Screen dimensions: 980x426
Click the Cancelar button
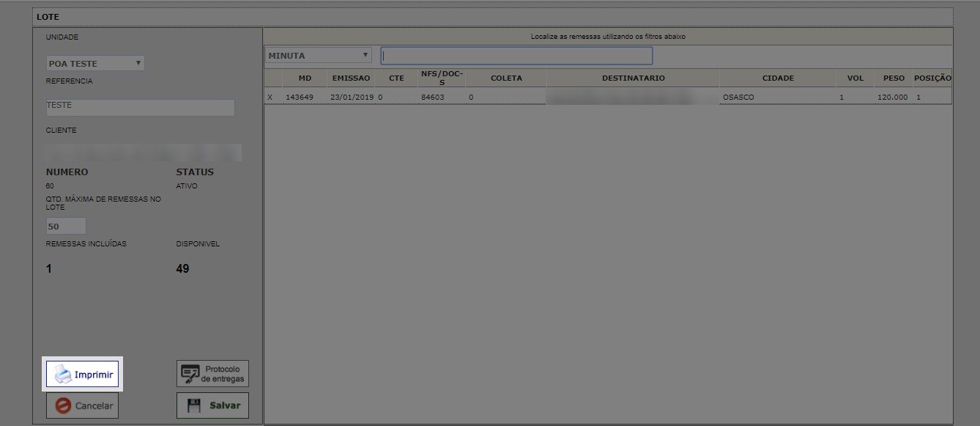pyautogui.click(x=82, y=405)
